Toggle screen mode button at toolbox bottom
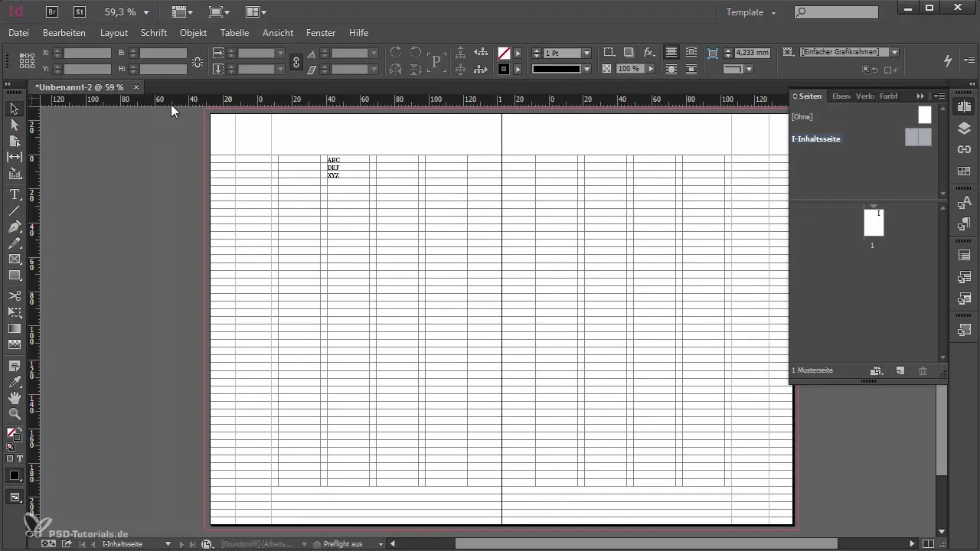 tap(15, 497)
